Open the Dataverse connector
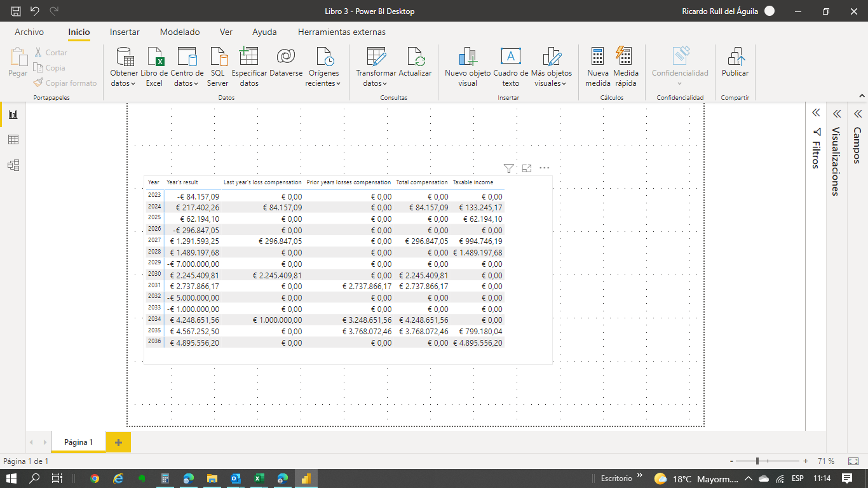The height and width of the screenshot is (488, 868). (286, 62)
